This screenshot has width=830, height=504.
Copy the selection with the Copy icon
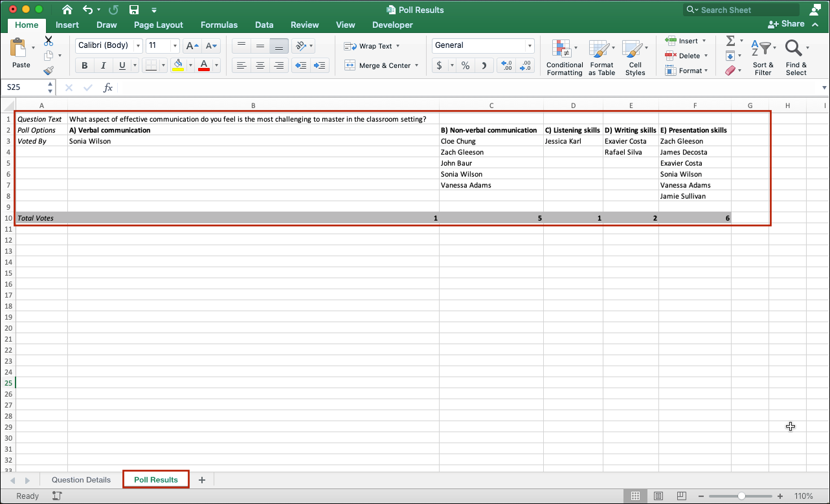click(49, 56)
